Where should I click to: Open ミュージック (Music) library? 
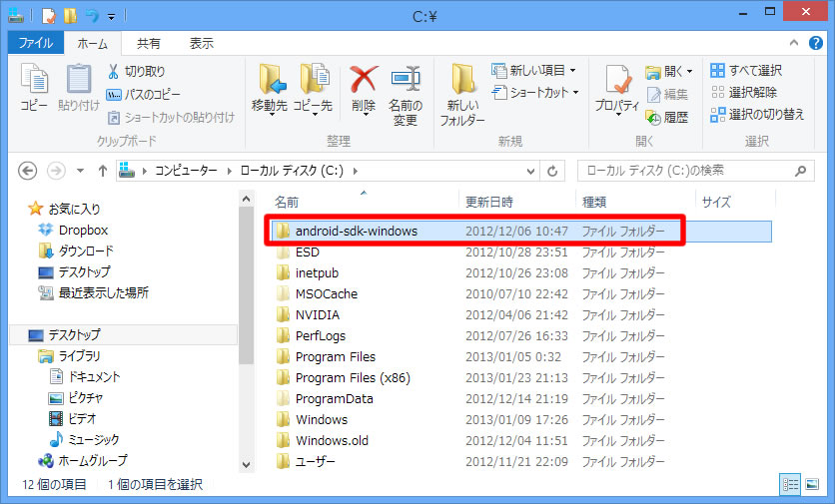point(84,439)
